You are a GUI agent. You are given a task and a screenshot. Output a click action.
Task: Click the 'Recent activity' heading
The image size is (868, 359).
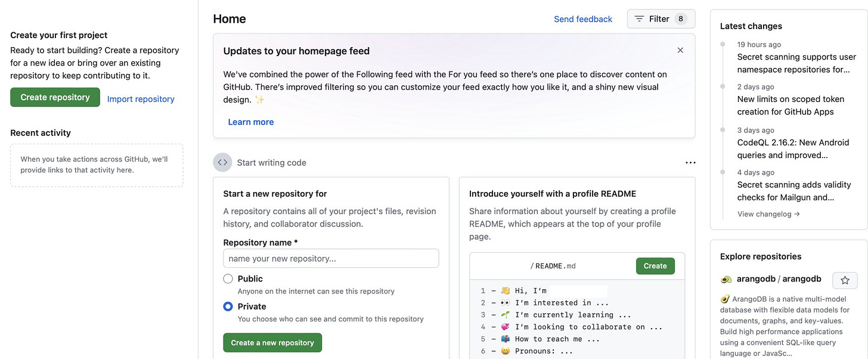tap(41, 133)
